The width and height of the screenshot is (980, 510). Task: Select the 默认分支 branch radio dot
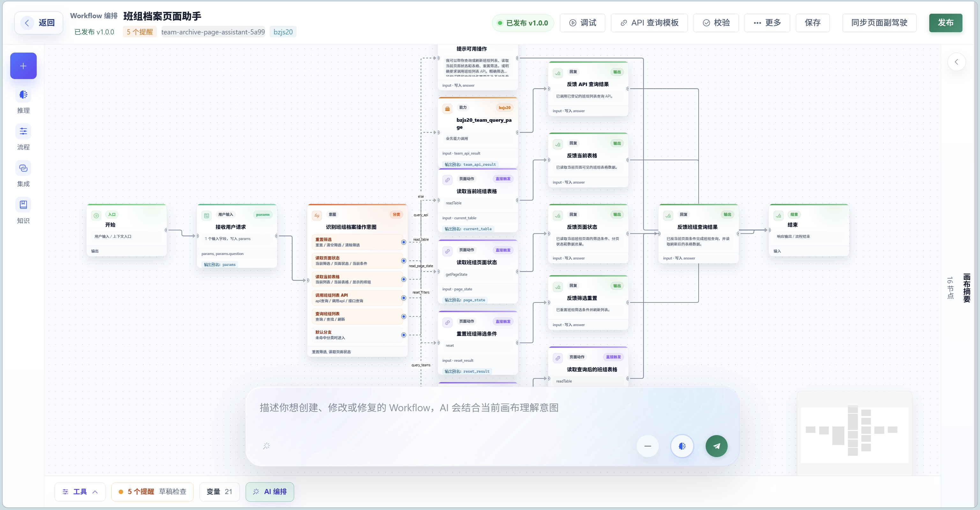tap(403, 335)
